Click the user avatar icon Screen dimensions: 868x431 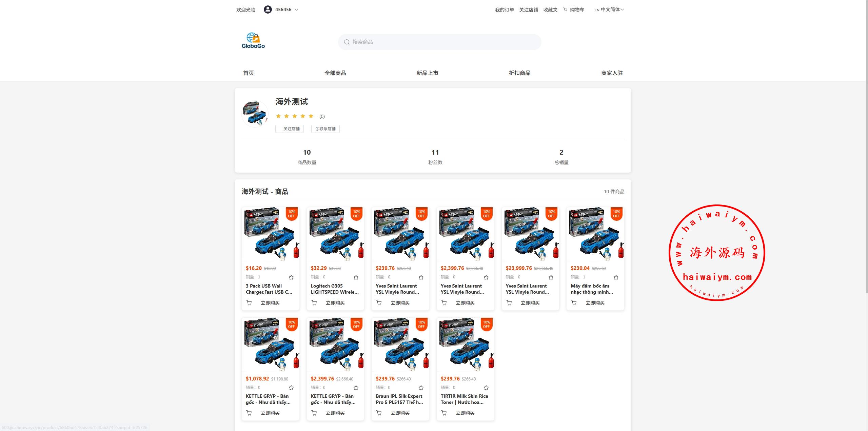point(268,9)
